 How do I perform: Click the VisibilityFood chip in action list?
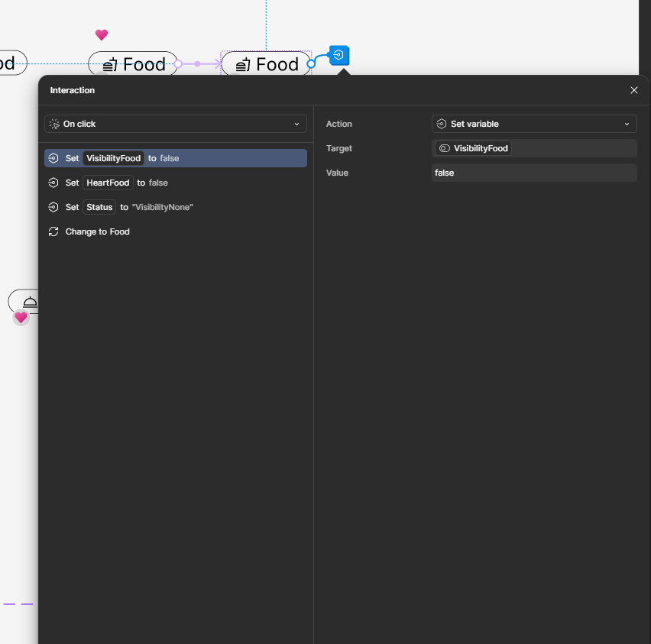[x=113, y=158]
